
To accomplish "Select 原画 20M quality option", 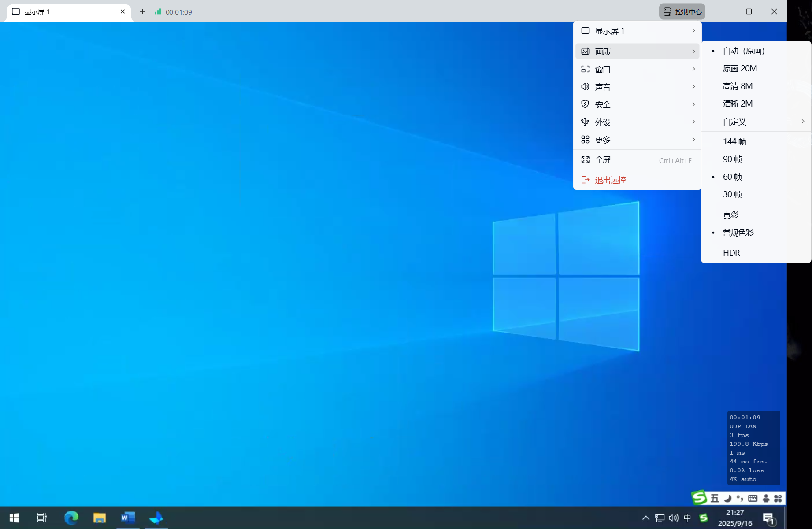I will pyautogui.click(x=756, y=69).
